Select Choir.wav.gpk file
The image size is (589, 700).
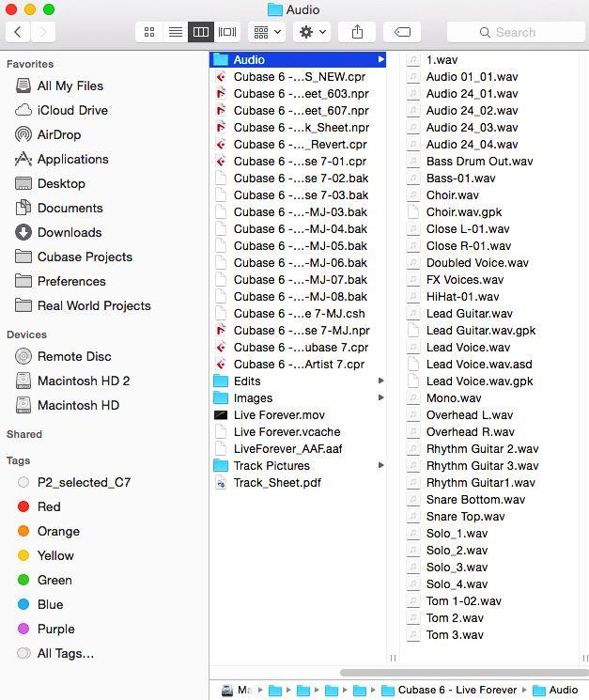490,212
